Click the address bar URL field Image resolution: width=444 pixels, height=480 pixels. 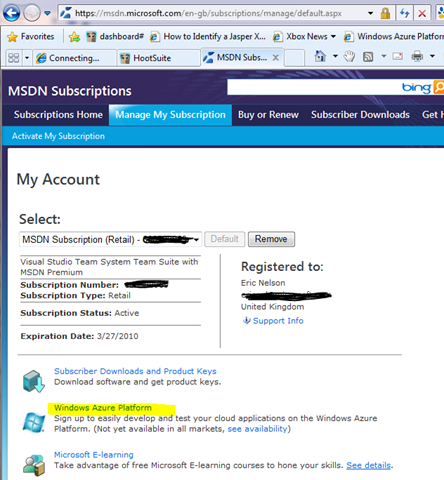tap(213, 13)
